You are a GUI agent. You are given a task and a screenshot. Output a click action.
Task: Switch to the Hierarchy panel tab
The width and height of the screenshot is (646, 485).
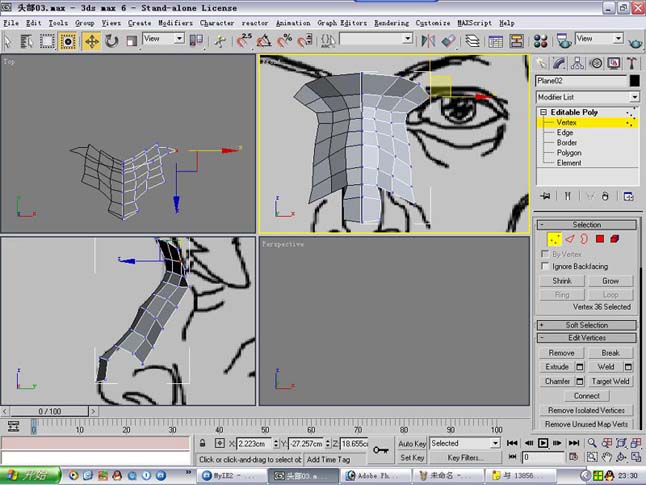(577, 63)
